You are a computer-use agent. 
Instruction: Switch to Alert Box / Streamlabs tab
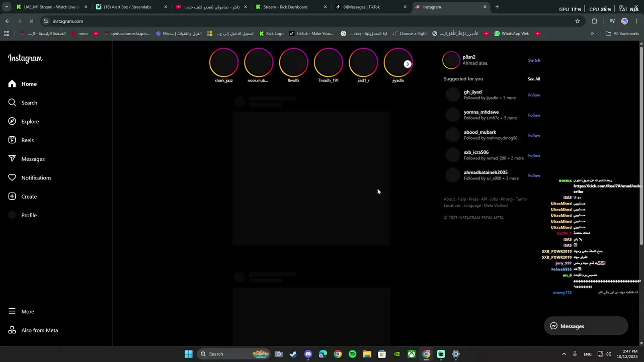pos(131,7)
